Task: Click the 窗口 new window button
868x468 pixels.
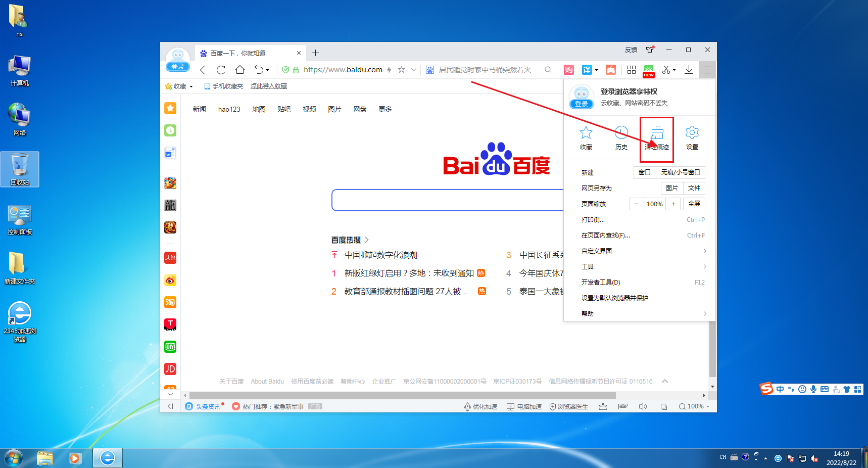Action: (x=645, y=172)
